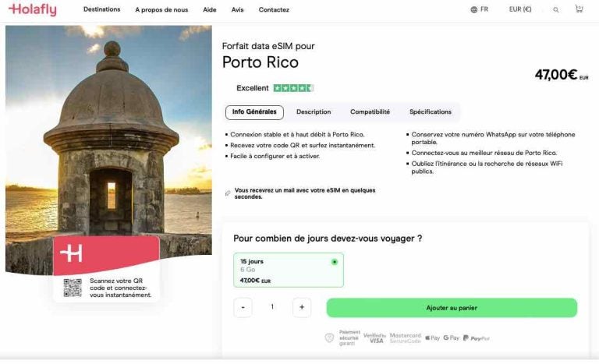Screen dimensions: 599x364
Task: Go to the Avis page
Action: click(237, 10)
